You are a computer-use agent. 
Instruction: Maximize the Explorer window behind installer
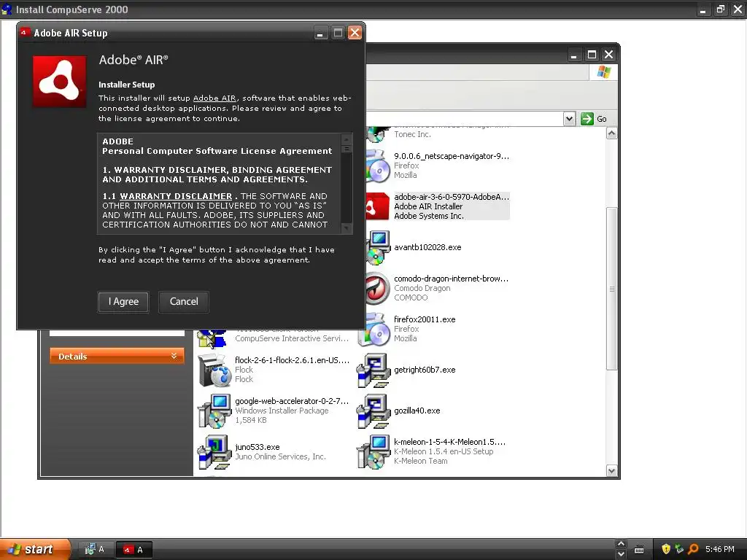[x=592, y=55]
